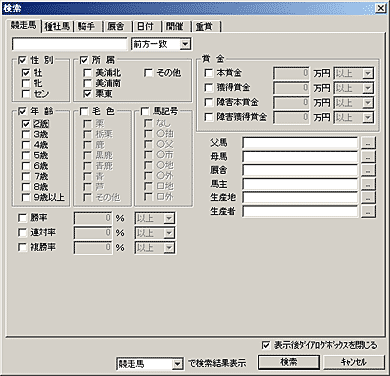The width and height of the screenshot is (390, 376).
Task: Enable the 本賞金 checkbox
Action: tap(209, 73)
